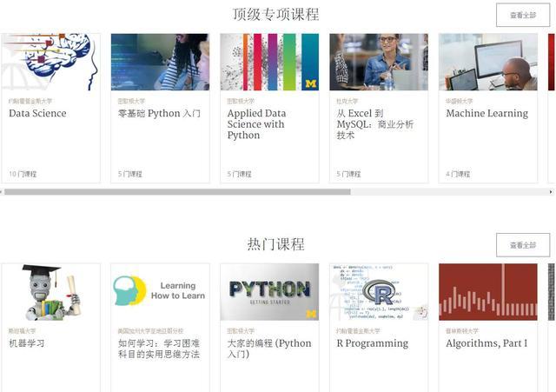Click university label above 从 Excel 到 MySQL
Viewport: 556px width, 392px height.
tap(347, 101)
